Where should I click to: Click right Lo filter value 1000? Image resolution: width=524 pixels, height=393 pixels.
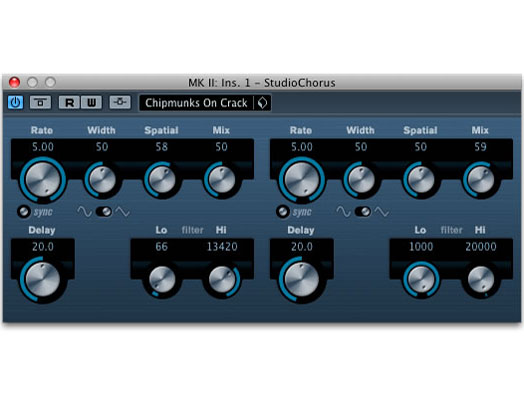coord(421,247)
